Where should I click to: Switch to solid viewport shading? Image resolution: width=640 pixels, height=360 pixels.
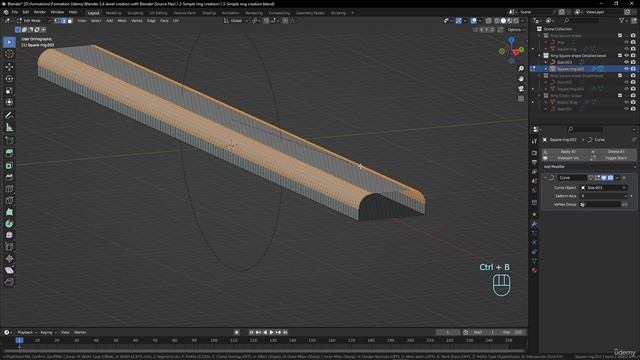pos(503,21)
